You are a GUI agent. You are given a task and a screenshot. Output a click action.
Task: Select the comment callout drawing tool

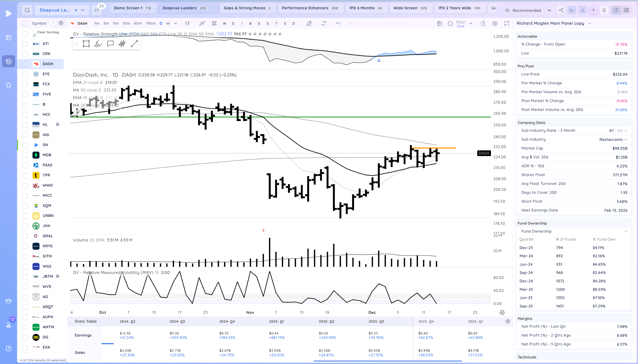point(110,44)
